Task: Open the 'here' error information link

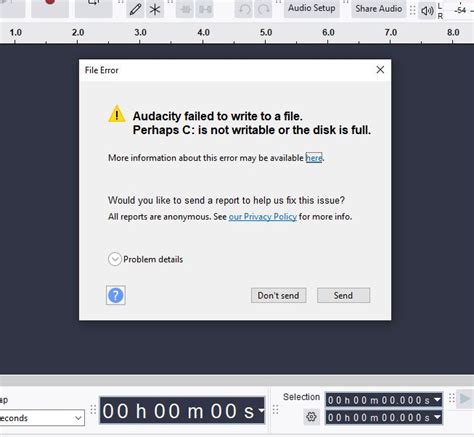Action: click(314, 158)
